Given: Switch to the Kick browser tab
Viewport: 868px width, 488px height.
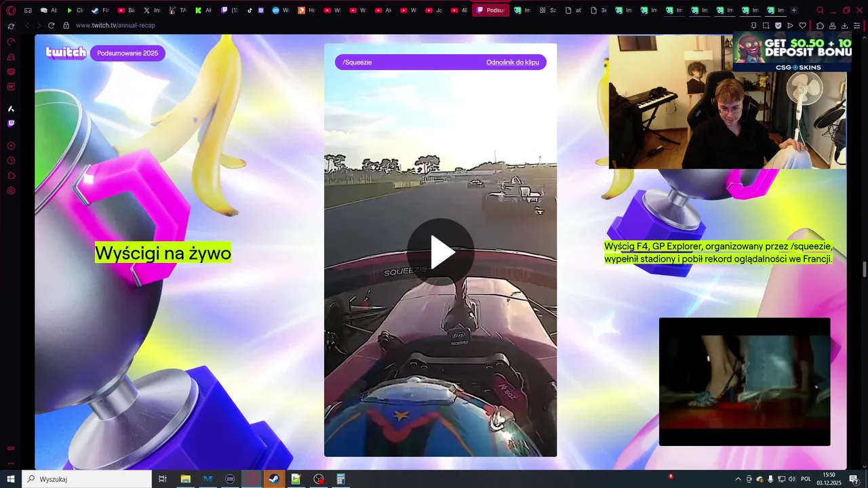Looking at the screenshot, I should (x=203, y=10).
